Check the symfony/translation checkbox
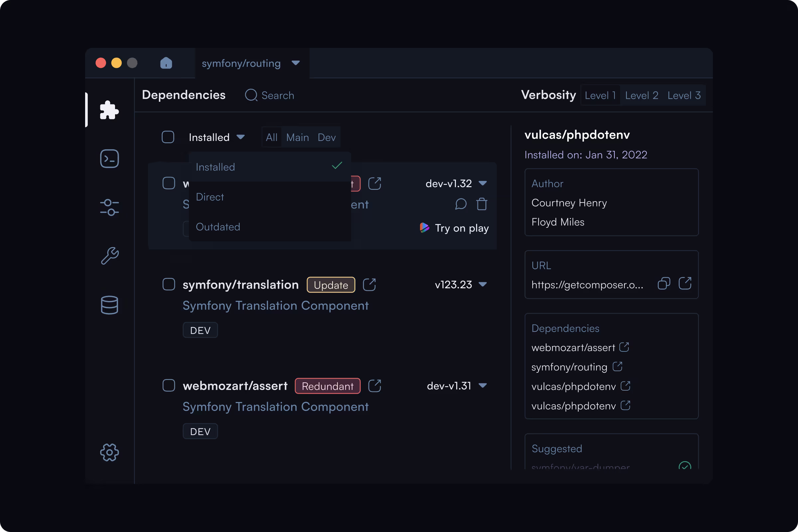 coord(169,284)
